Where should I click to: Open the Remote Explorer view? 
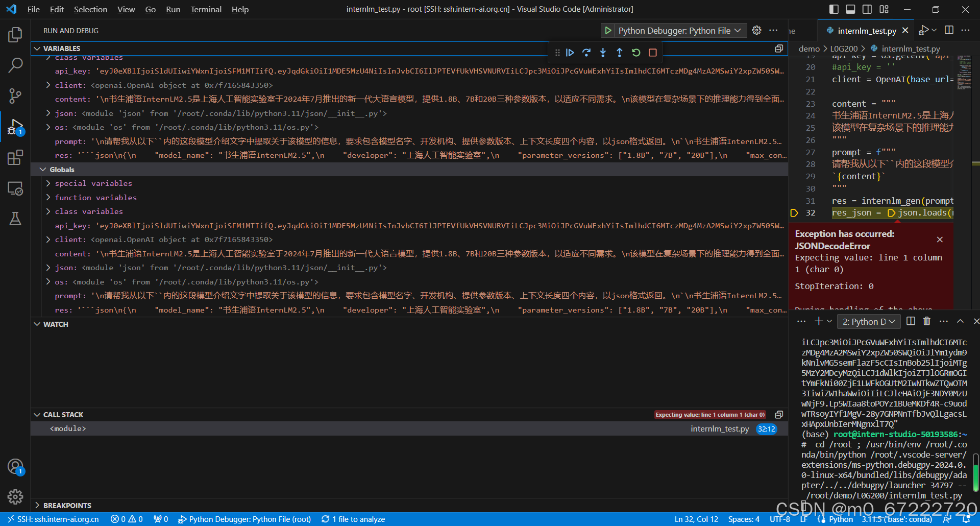coord(15,188)
